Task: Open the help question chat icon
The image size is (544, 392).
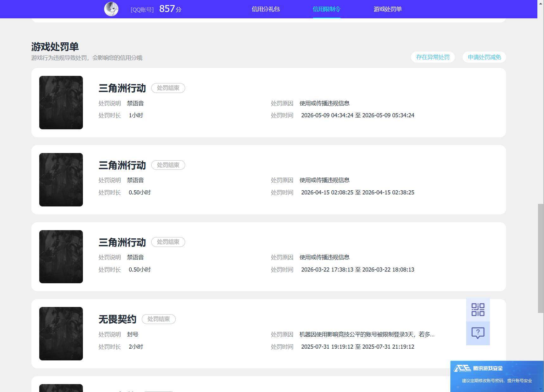Action: coord(478,333)
